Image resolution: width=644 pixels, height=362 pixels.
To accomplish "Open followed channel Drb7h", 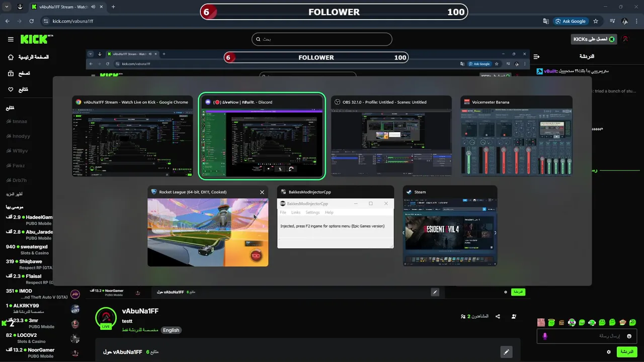I will pos(17,180).
